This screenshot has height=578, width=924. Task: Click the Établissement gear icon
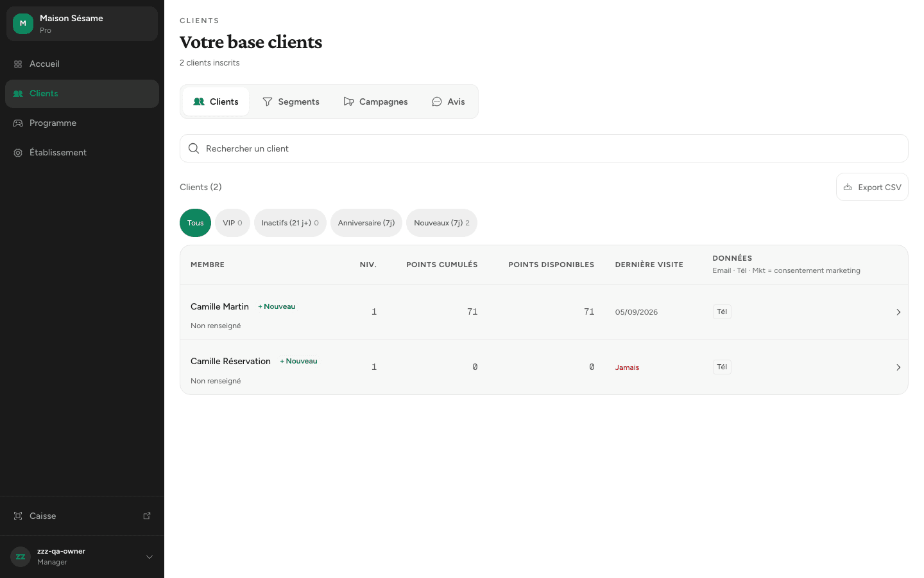(x=18, y=153)
